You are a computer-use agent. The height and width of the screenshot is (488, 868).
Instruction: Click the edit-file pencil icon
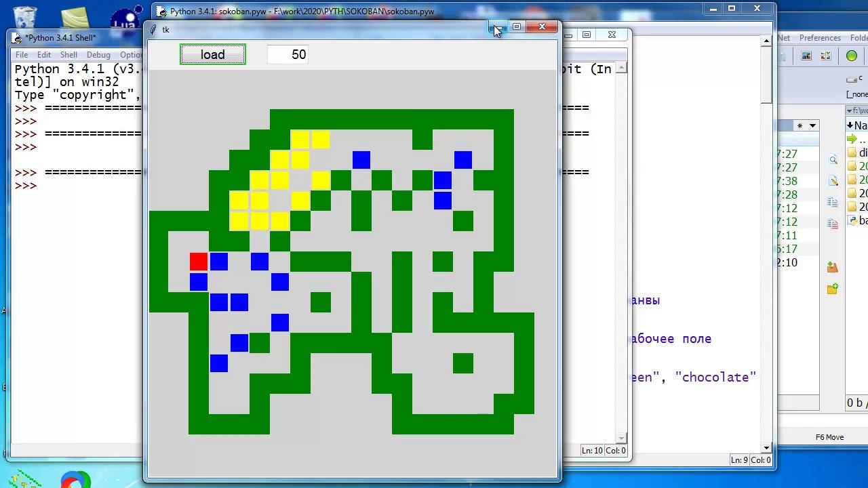click(833, 181)
